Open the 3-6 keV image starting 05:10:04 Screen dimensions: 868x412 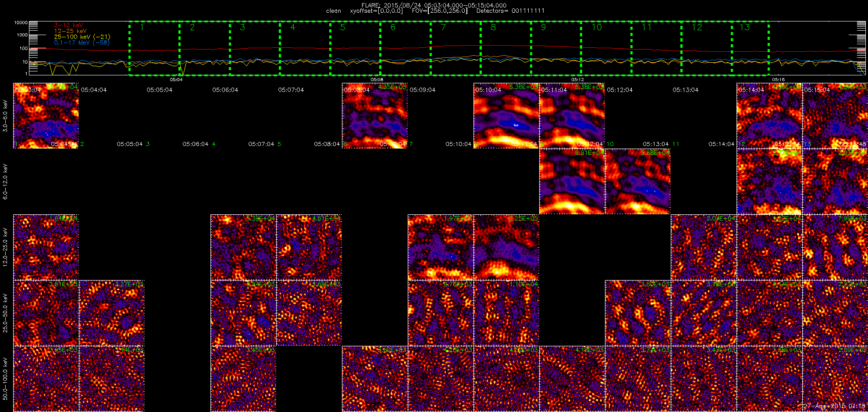coord(506,116)
